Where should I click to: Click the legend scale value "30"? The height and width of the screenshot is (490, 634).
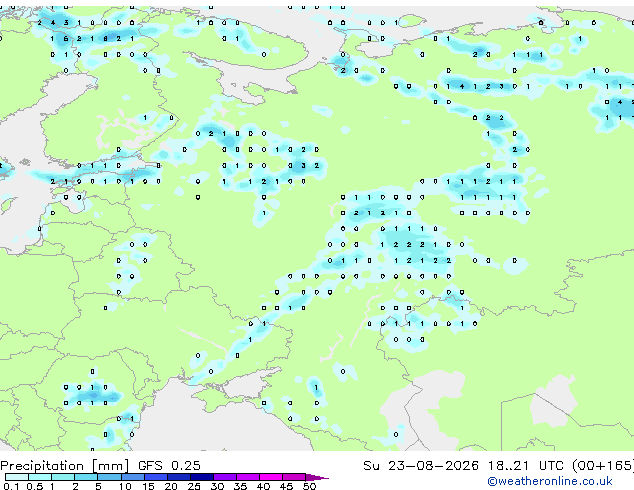click(217, 486)
